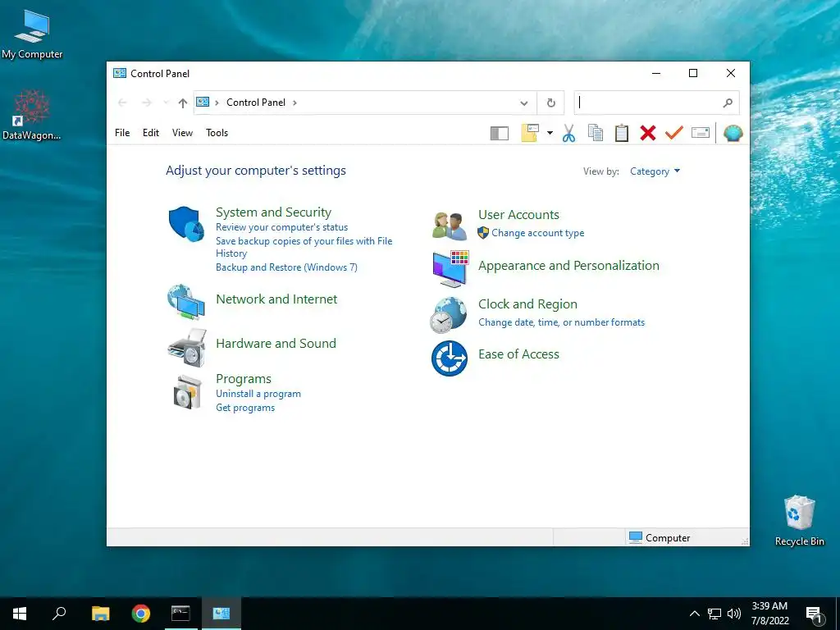Click the Network and Internet globe icon

186,302
